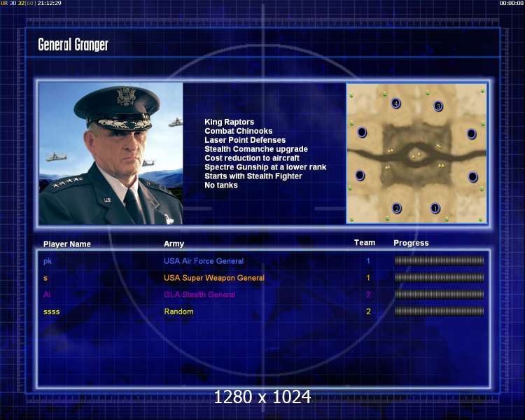Viewport: 525px width, 420px height.
Task: Click the Laser Point Defenses line
Action: [x=245, y=140]
